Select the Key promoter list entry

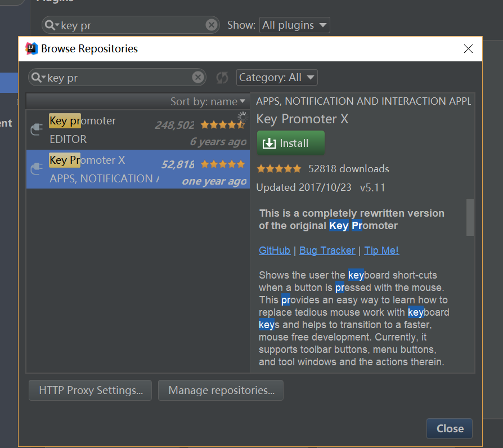(138, 129)
